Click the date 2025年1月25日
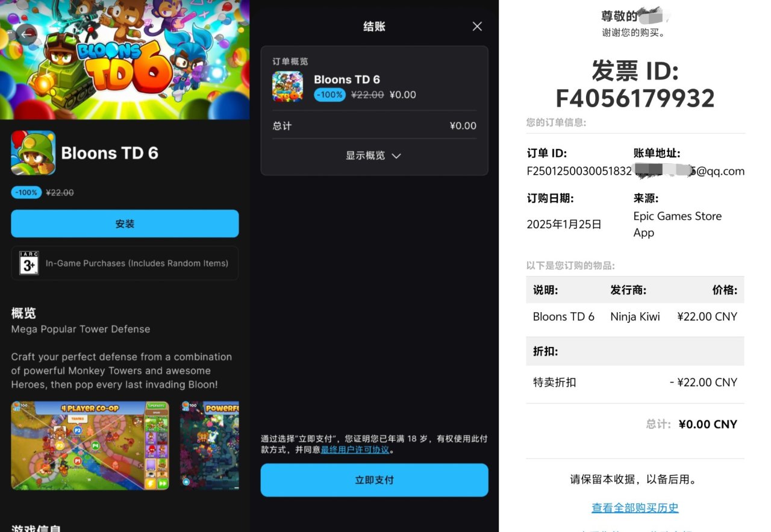 coord(564,224)
